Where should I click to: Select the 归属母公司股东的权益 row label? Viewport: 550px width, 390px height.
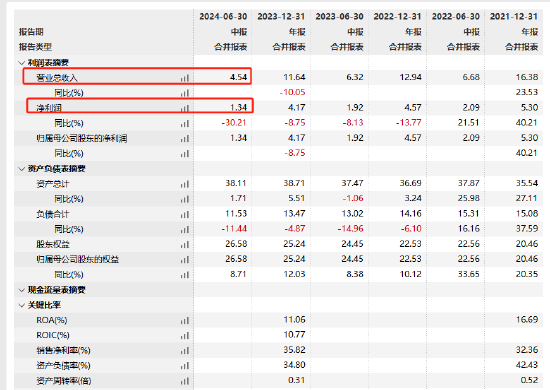78,260
